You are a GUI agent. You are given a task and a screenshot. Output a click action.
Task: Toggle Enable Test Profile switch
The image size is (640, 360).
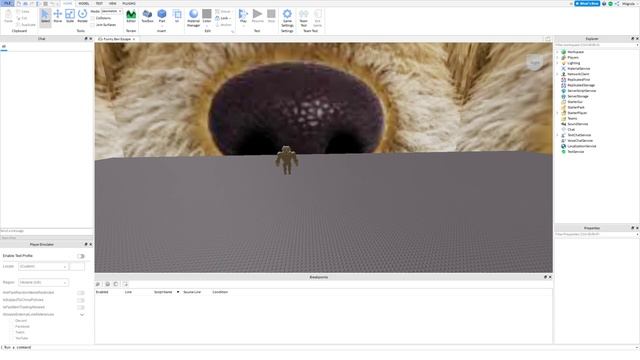(81, 256)
